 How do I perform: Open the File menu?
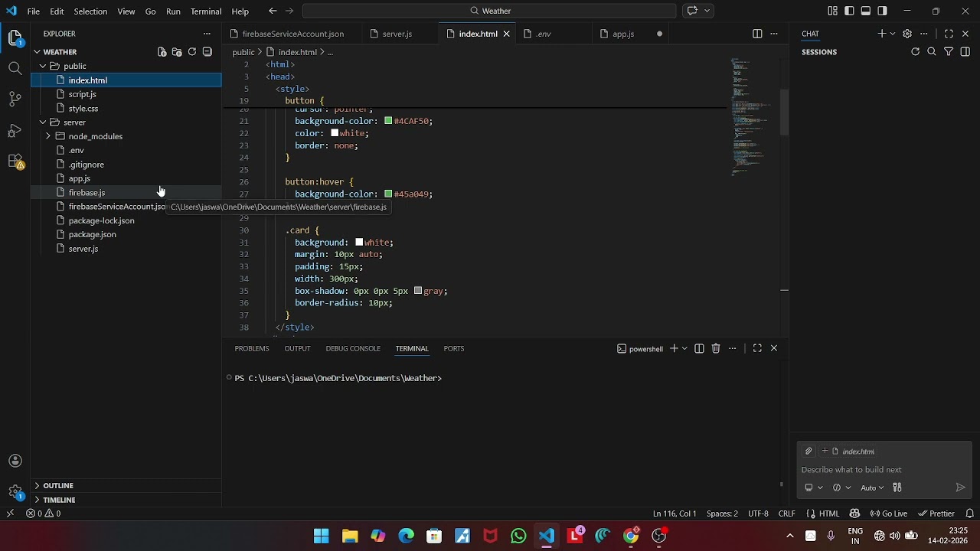pyautogui.click(x=34, y=11)
